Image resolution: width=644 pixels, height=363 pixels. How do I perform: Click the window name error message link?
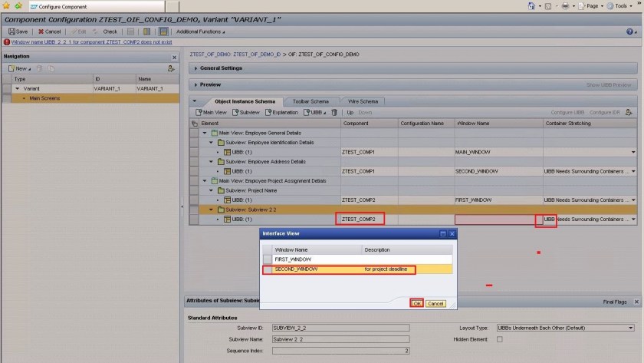[x=87, y=42]
